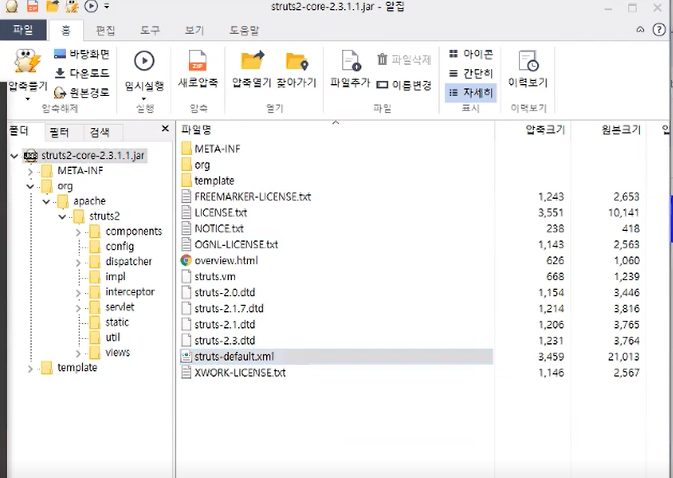Switch to the 보기 ribbon tab
The width and height of the screenshot is (673, 478).
point(194,30)
